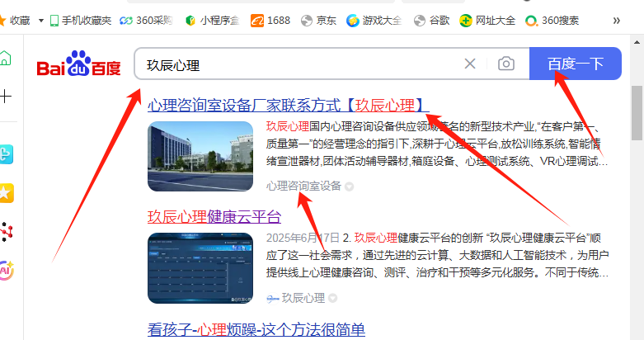Click the sidebar home icon
Screen dimensions: 644x340
click(5, 59)
